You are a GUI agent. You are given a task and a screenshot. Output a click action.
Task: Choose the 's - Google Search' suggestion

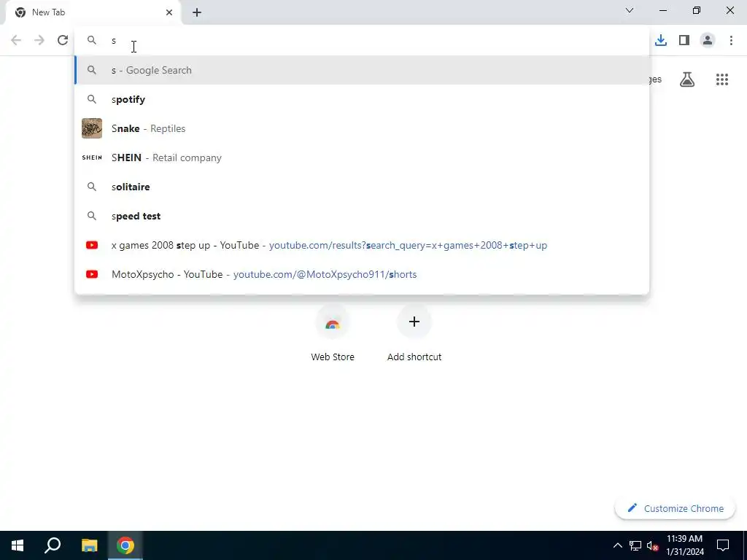click(362, 70)
